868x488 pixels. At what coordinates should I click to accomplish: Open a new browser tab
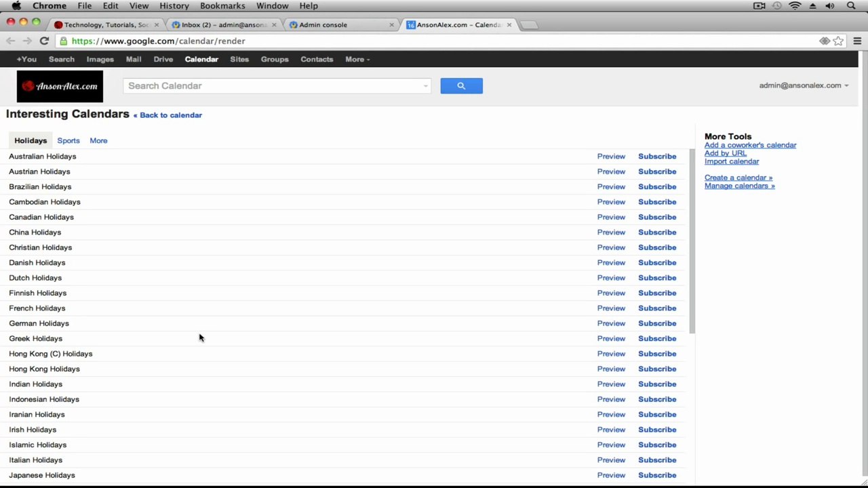(529, 25)
